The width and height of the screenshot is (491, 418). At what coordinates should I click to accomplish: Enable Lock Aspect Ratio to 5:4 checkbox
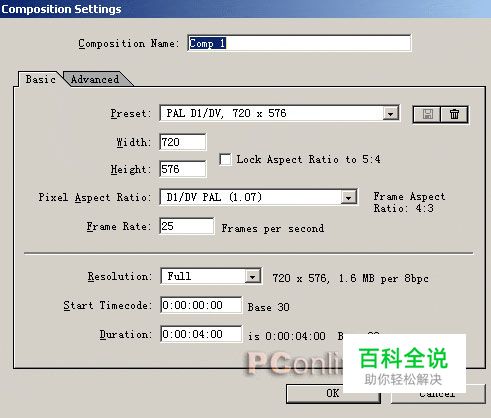pyautogui.click(x=225, y=159)
